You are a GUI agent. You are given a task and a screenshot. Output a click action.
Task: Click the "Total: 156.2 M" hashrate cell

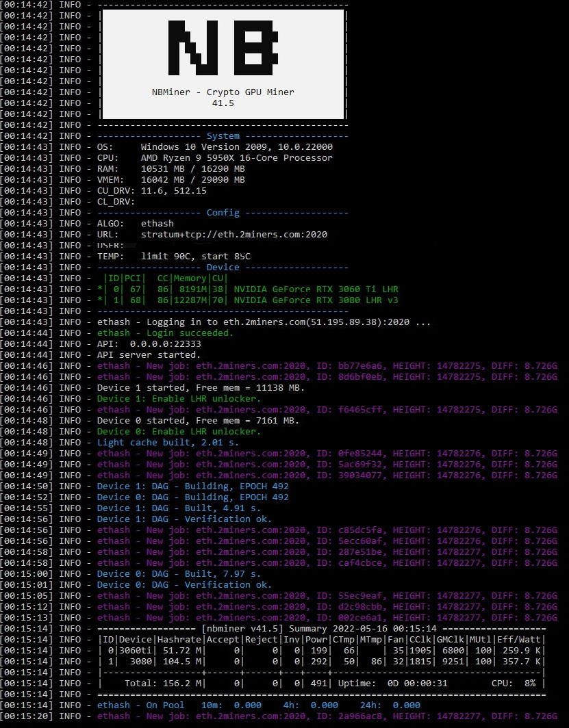click(162, 684)
